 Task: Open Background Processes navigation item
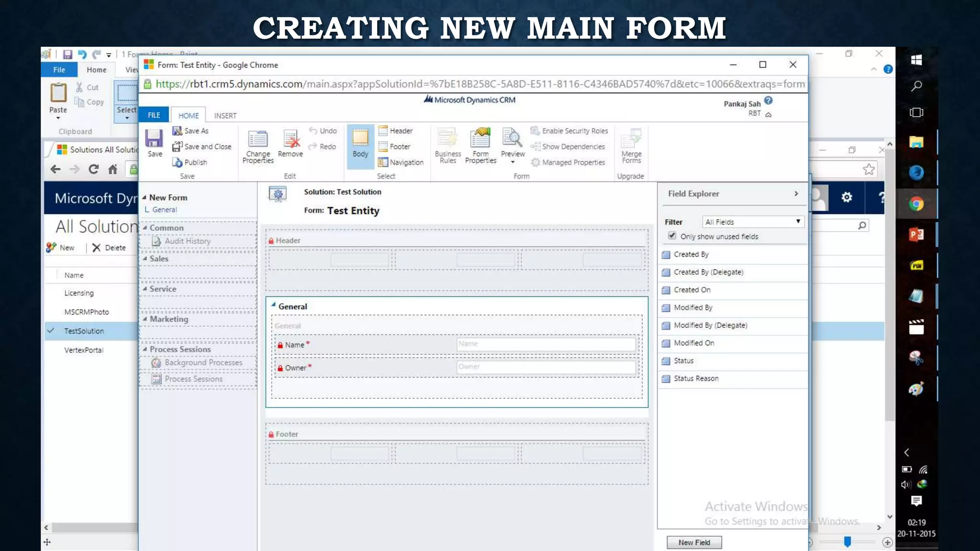coord(197,363)
